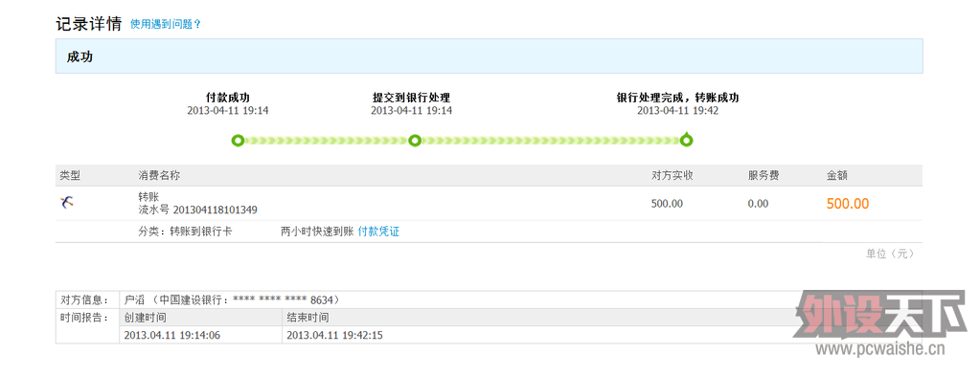Image resolution: width=980 pixels, height=376 pixels.
Task: Select the 提交到银行处理 progress step circle
Action: point(415,141)
